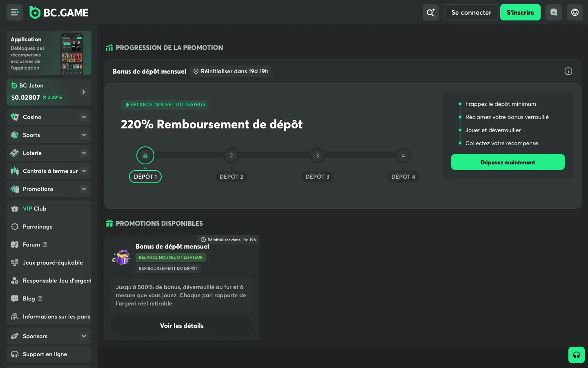Open Informations sur les paris item
Image resolution: width=588 pixels, height=368 pixels.
click(49, 316)
